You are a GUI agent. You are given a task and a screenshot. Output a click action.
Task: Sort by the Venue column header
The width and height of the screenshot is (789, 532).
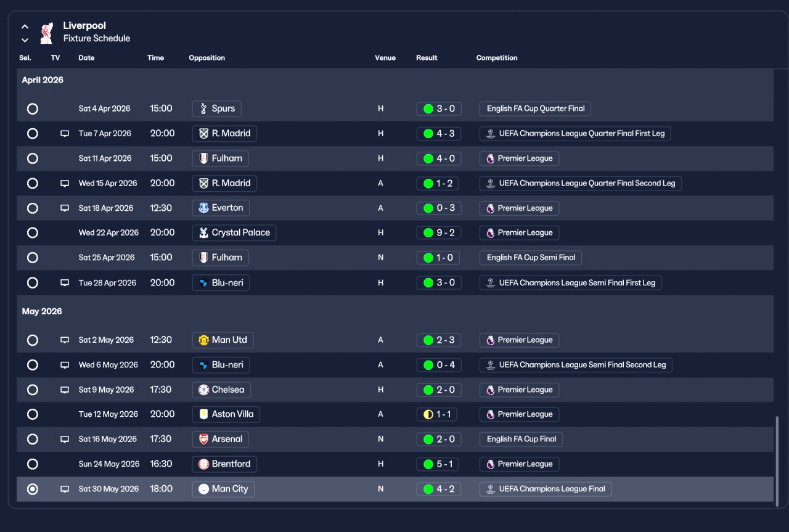pos(385,58)
